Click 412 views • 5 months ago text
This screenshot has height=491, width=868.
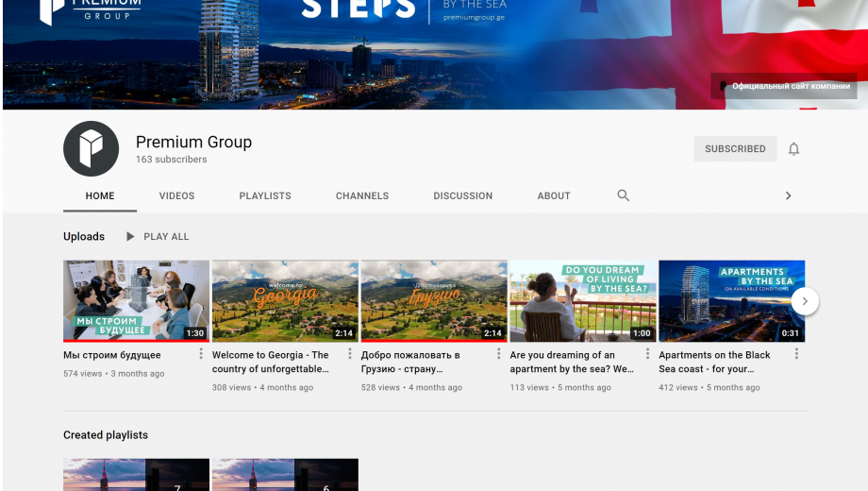point(709,387)
